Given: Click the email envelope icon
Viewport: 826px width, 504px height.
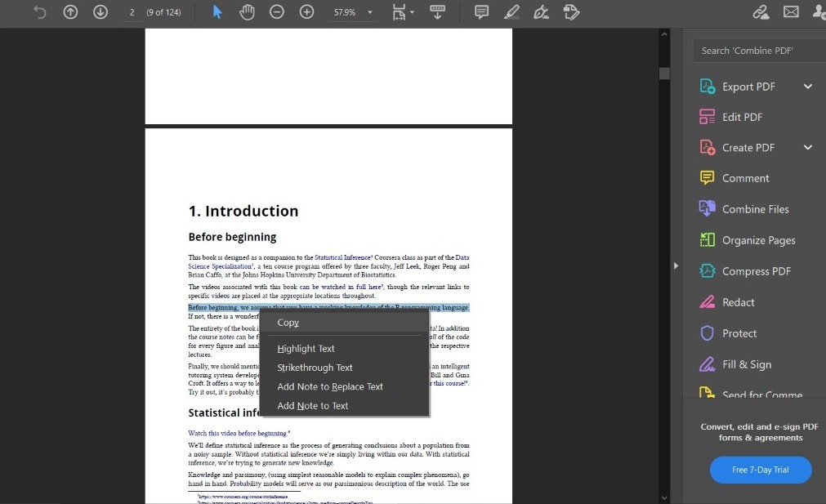Looking at the screenshot, I should coord(791,12).
